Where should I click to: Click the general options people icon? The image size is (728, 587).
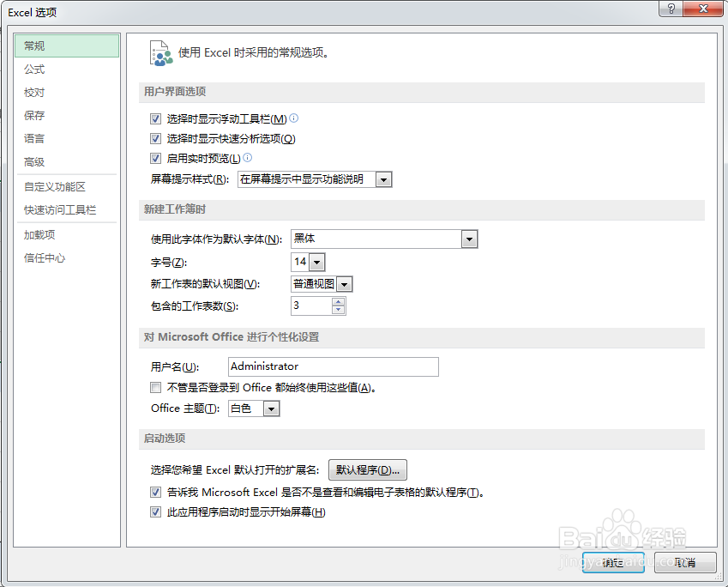pyautogui.click(x=161, y=53)
